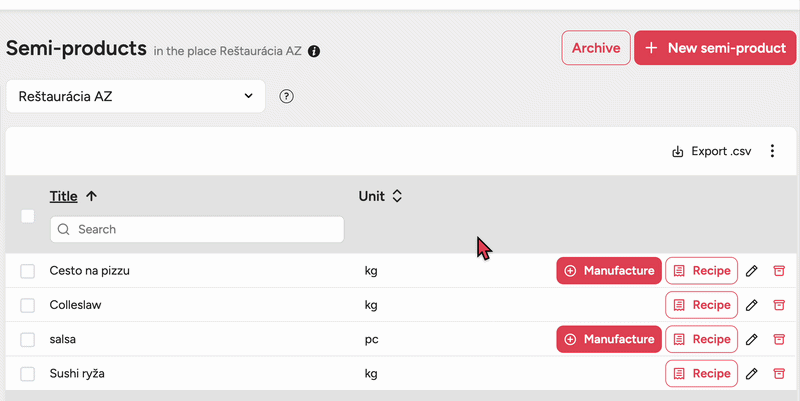This screenshot has height=401, width=800.
Task: Open the three-dot table options menu
Action: [772, 152]
